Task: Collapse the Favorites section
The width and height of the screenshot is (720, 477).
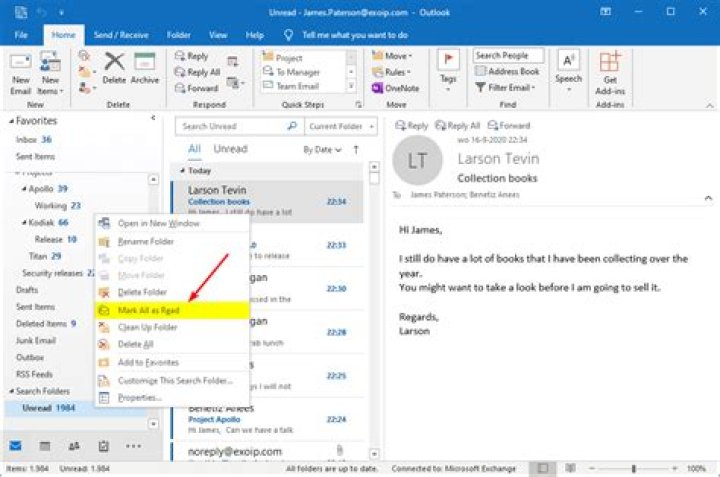Action: 11,121
